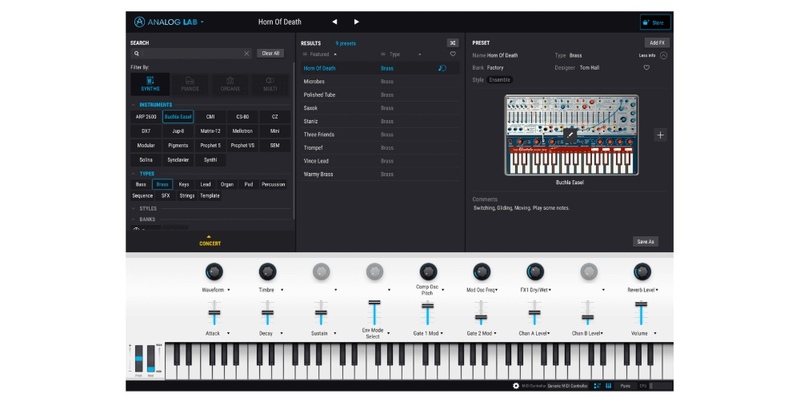Select the Horn Of Death preset
800x406 pixels.
(x=380, y=68)
